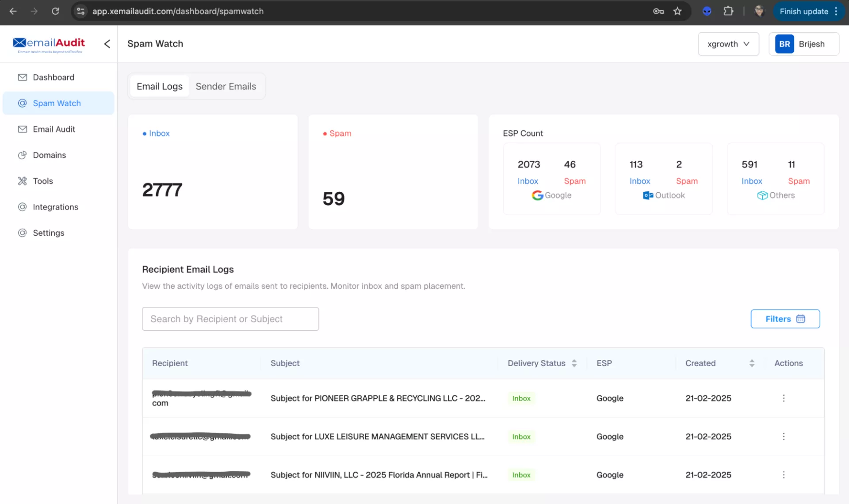The height and width of the screenshot is (504, 849).
Task: Focus the Search by Recipient or Subject field
Action: coord(230,319)
